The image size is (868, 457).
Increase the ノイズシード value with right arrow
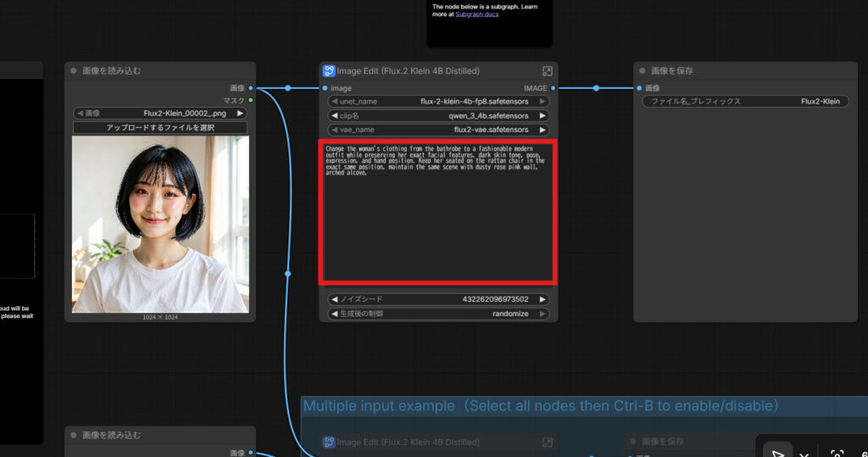click(542, 299)
